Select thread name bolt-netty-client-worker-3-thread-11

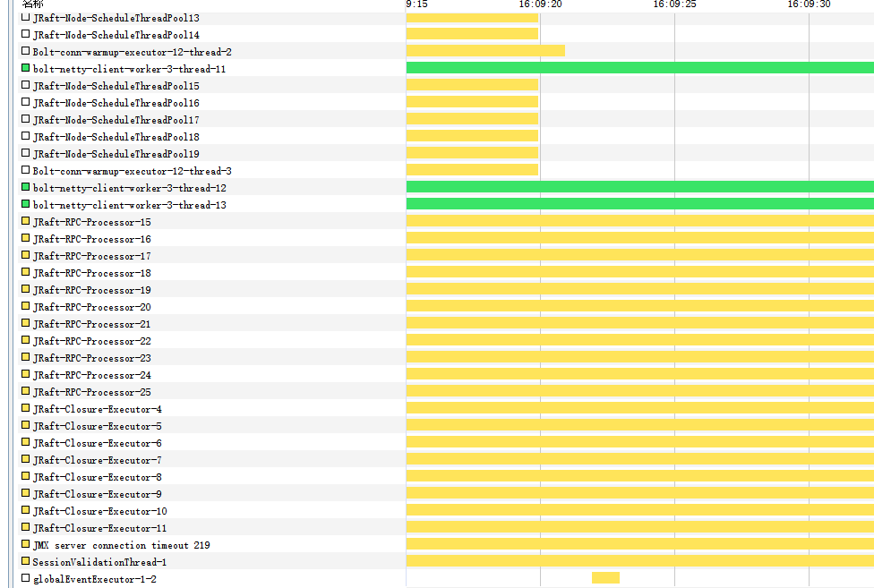pos(129,69)
